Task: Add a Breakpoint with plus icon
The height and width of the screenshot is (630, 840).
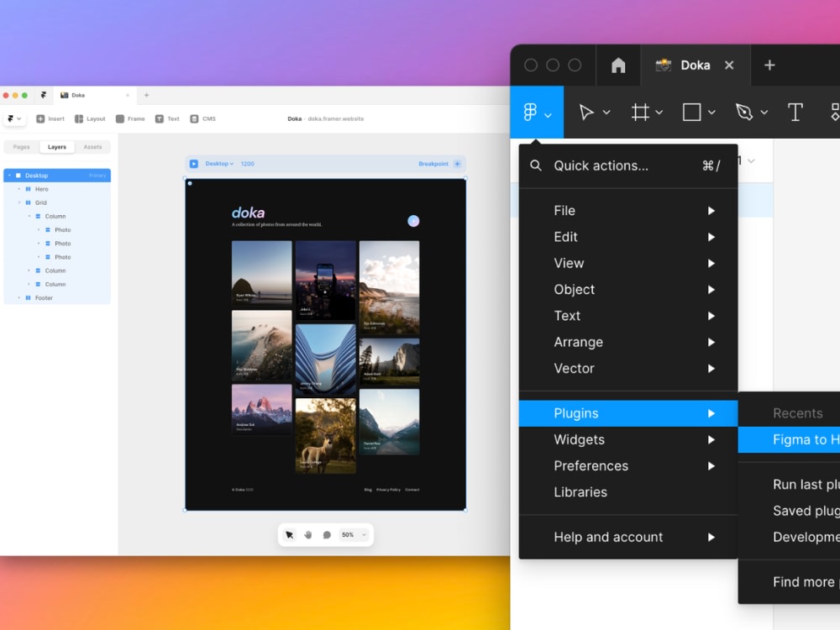Action: pos(457,164)
